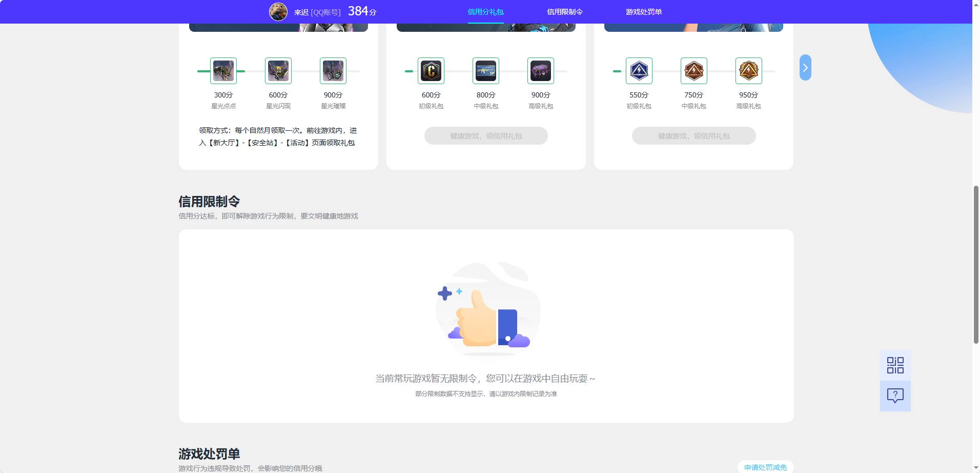
Task: Click the page vertical scrollbar thumb
Action: pos(976,265)
